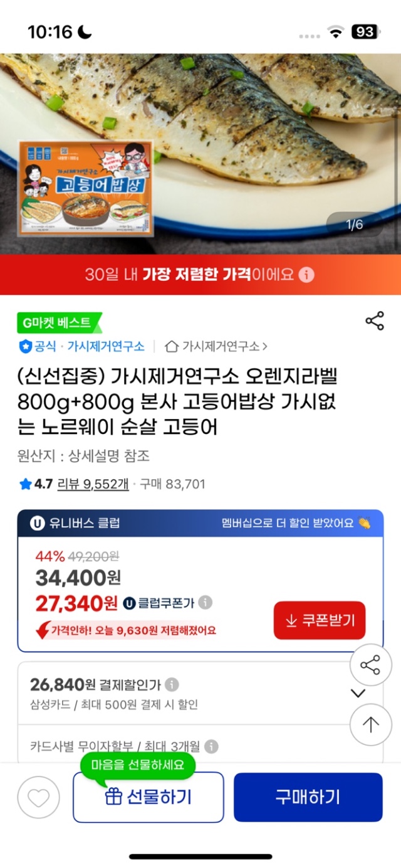Screen dimensions: 401x868
Task: Open info icon on lowest price banner
Action: (x=306, y=274)
